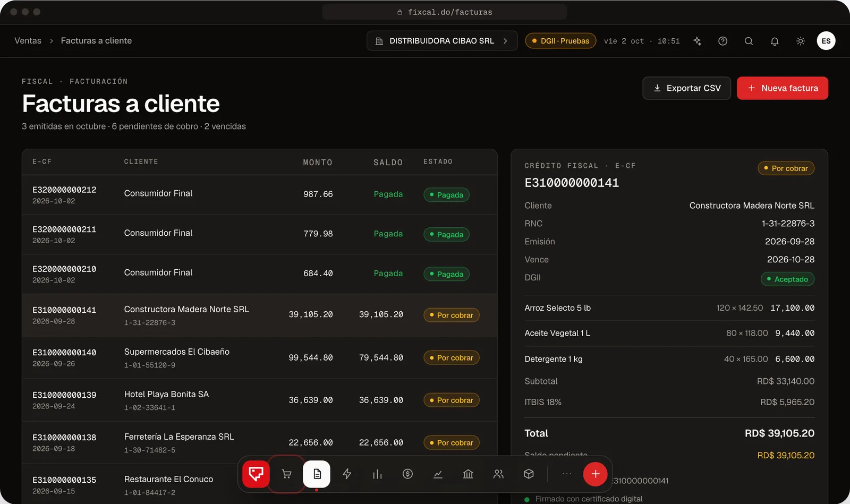The image size is (850, 504).
Task: Open the help question mark icon
Action: (x=722, y=41)
